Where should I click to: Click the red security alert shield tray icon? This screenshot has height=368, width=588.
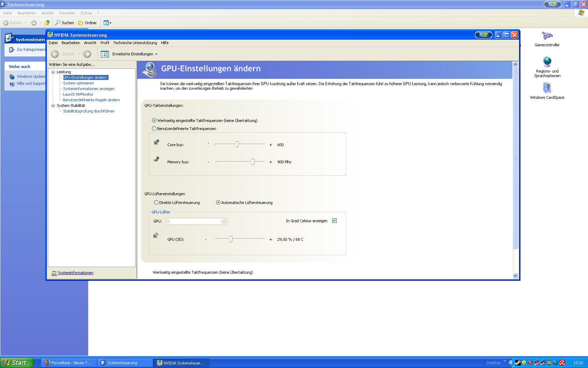coord(530,363)
